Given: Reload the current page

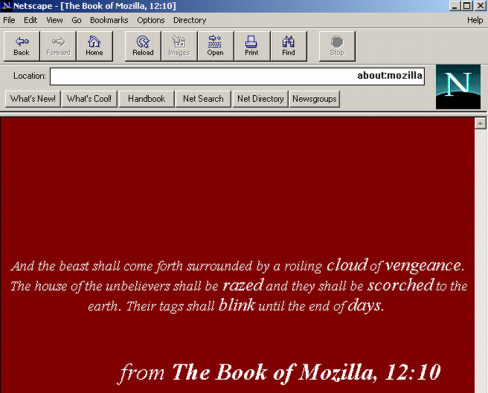Looking at the screenshot, I should click(x=143, y=46).
